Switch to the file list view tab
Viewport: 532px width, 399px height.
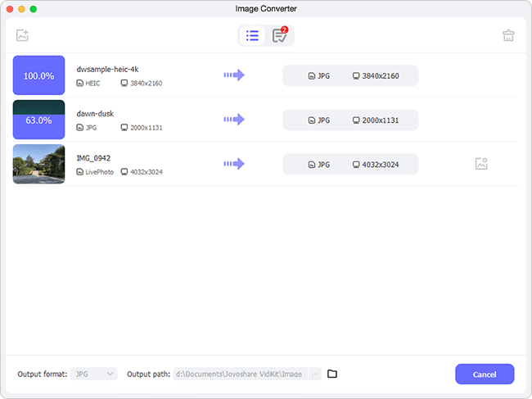pos(252,36)
